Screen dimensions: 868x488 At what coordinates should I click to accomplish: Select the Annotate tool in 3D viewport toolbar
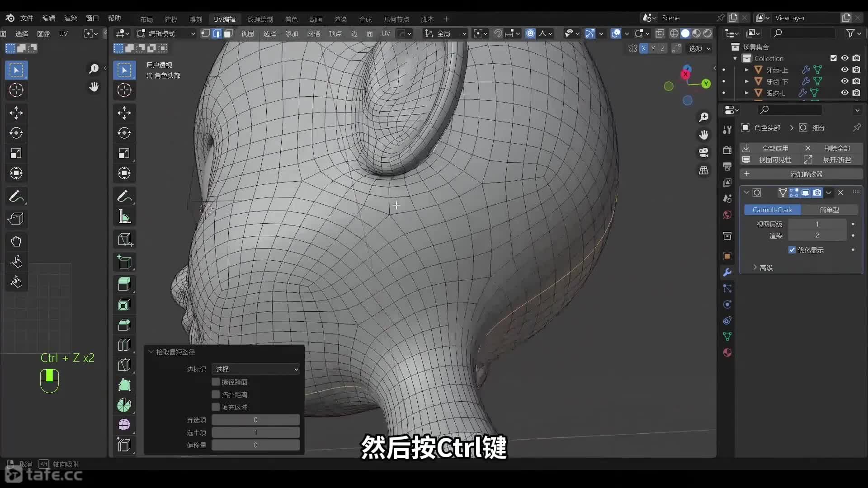(124, 197)
